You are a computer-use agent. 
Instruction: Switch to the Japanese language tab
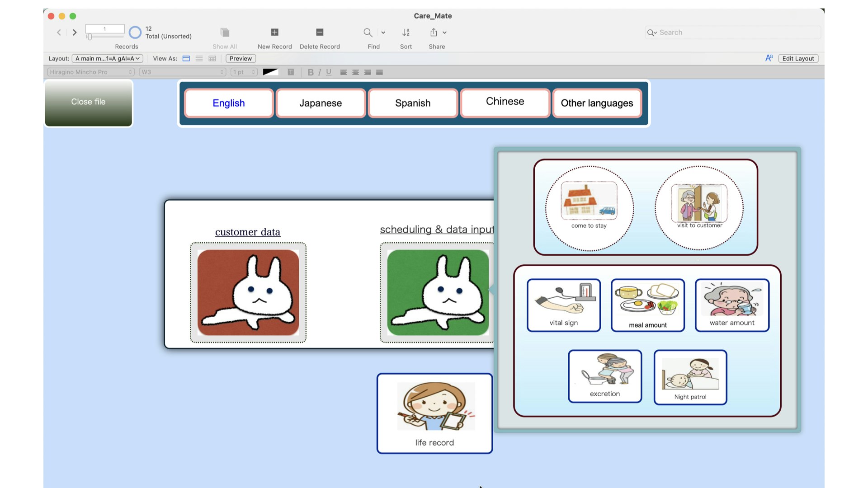(x=321, y=103)
